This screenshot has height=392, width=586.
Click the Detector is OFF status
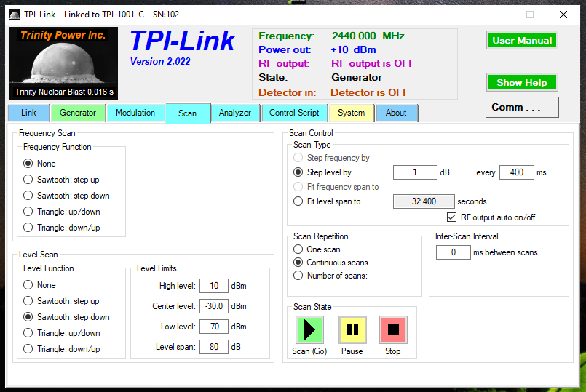pos(370,92)
